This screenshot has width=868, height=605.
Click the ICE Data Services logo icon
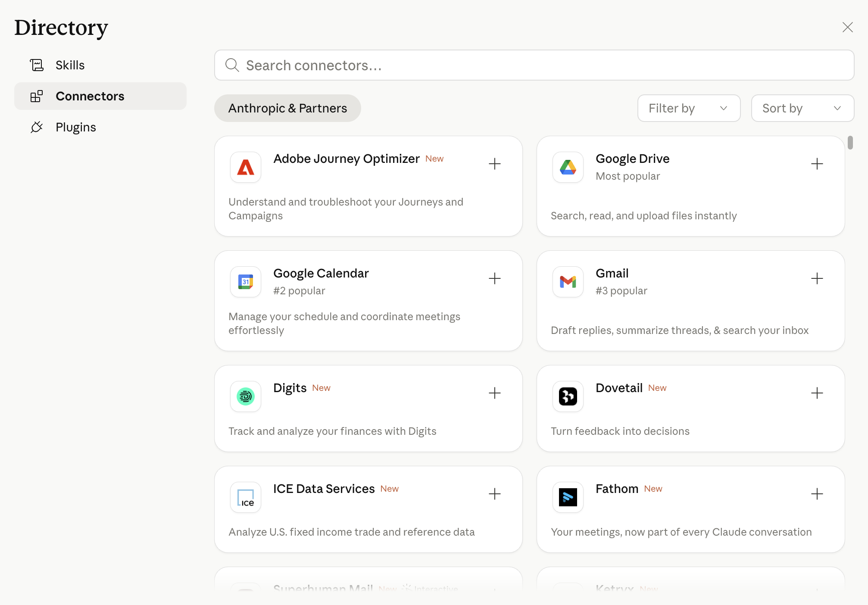(x=246, y=497)
